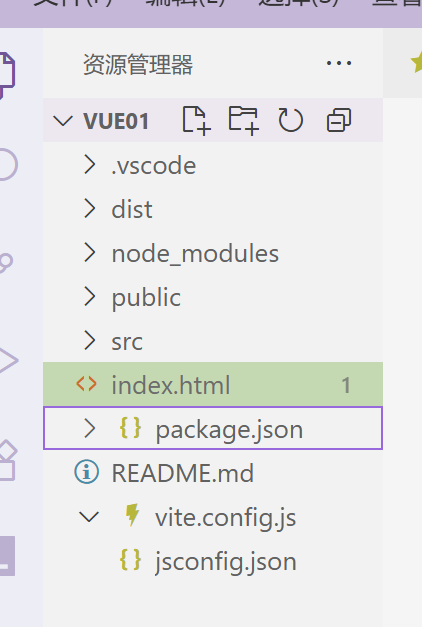Click the braces icon beside jsconfig.json
Viewport: 422px width, 627px height.
(130, 560)
